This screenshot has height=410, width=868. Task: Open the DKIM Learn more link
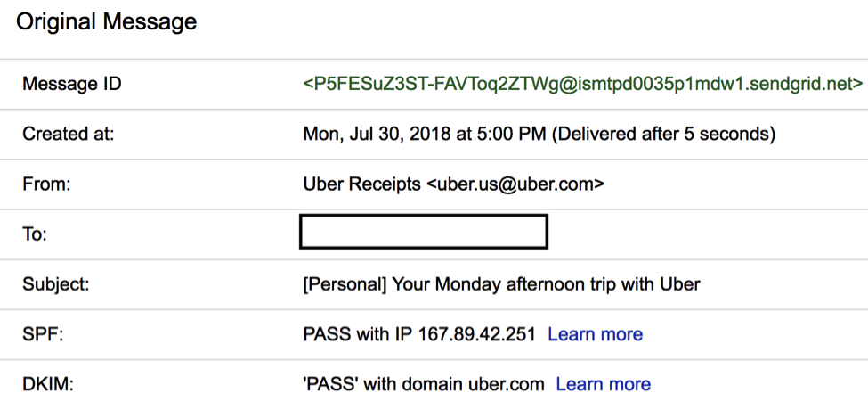[x=604, y=384]
